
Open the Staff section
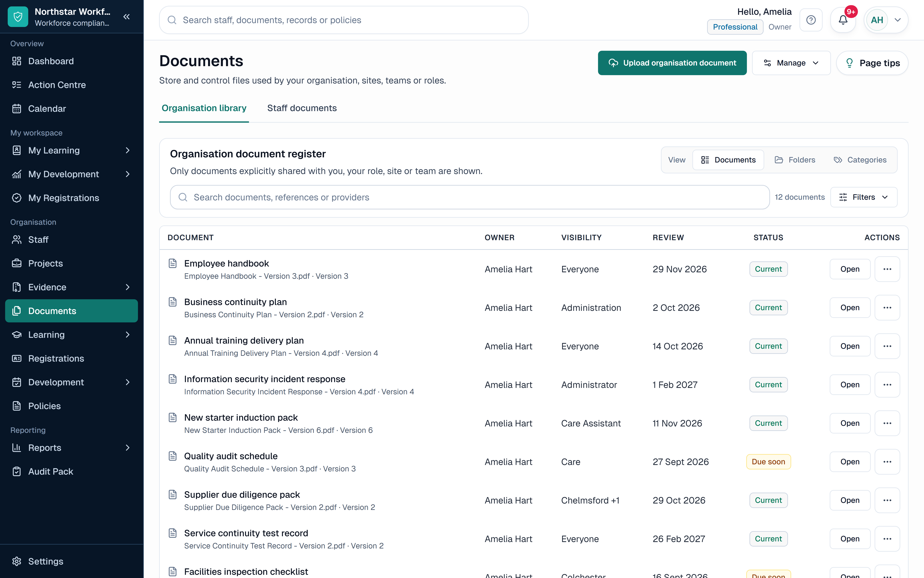71,240
